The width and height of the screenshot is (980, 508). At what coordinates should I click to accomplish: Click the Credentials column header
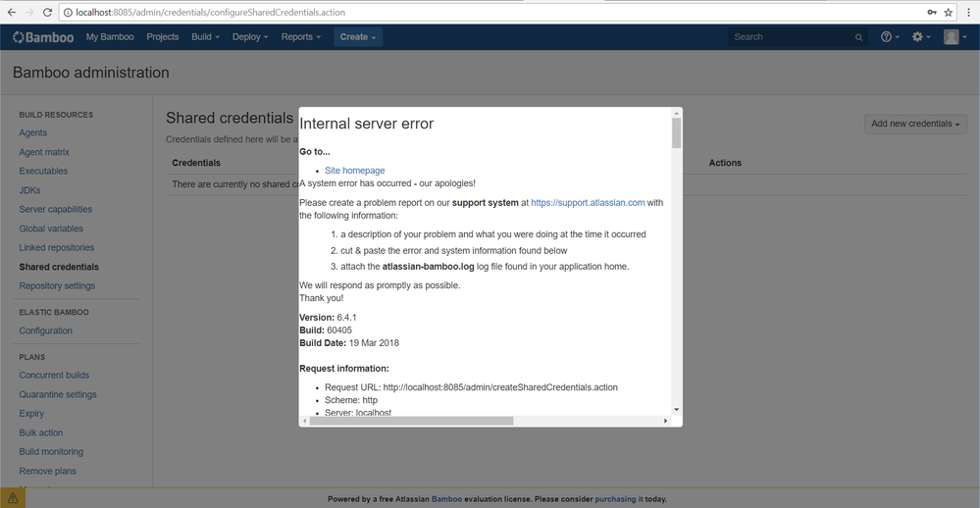[x=196, y=163]
